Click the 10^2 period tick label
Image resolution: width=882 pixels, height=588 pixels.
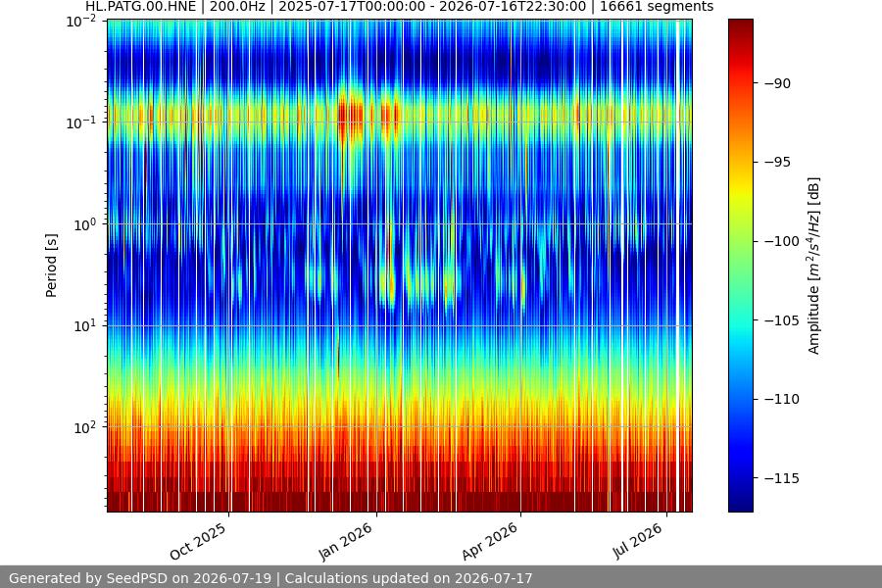coord(84,427)
